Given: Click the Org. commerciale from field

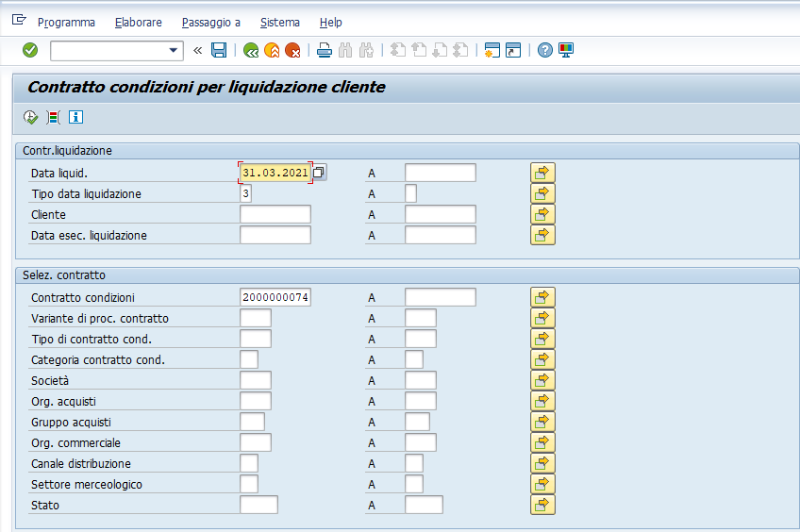Looking at the screenshot, I should (x=256, y=442).
